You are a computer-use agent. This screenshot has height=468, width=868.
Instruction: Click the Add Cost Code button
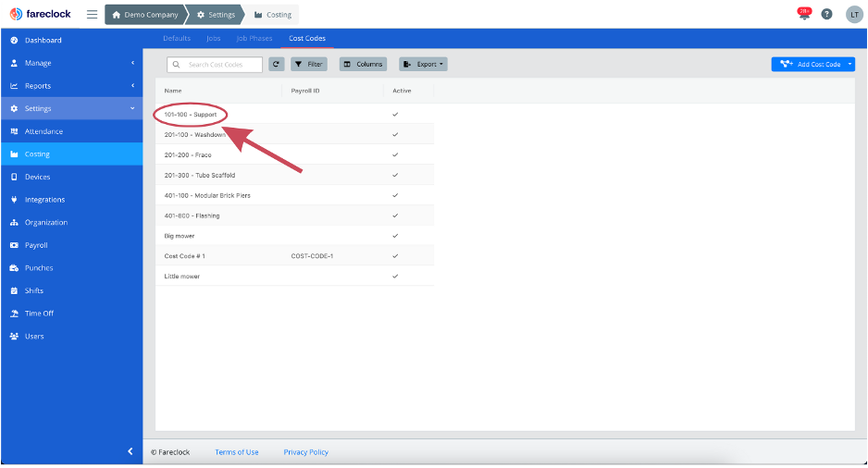point(808,64)
